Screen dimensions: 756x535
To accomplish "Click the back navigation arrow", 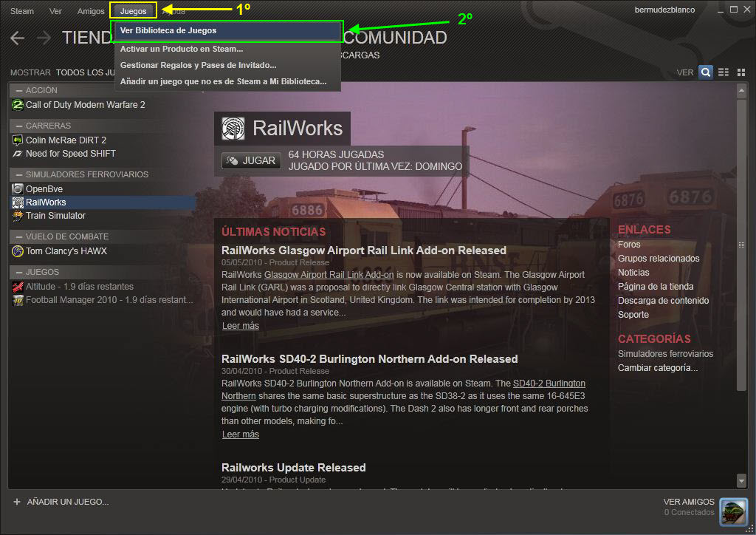I will pyautogui.click(x=18, y=38).
